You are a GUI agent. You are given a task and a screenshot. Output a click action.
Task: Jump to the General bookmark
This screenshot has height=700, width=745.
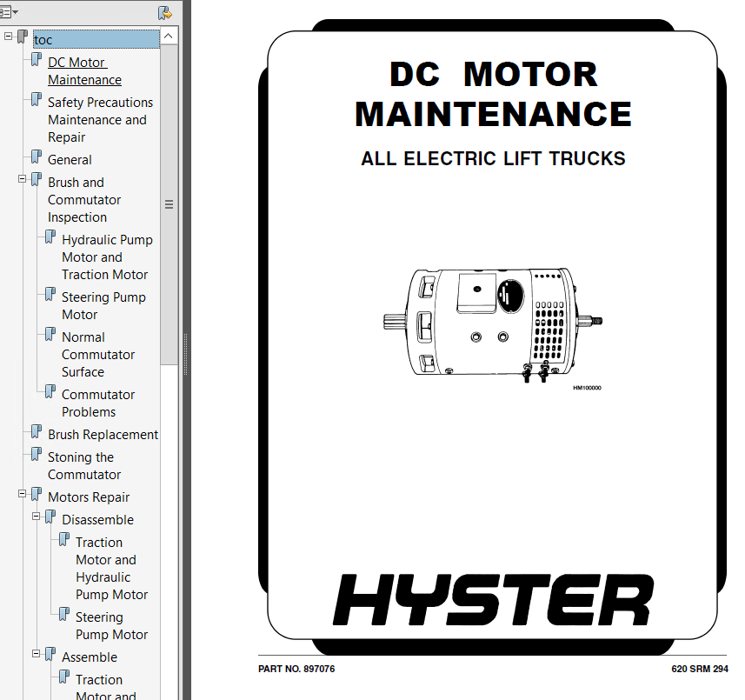click(70, 160)
